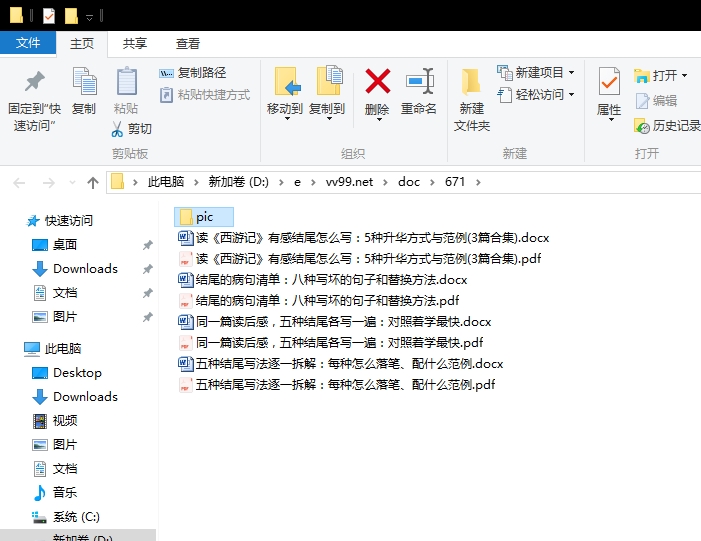Go up one folder level arrow

pyautogui.click(x=93, y=182)
